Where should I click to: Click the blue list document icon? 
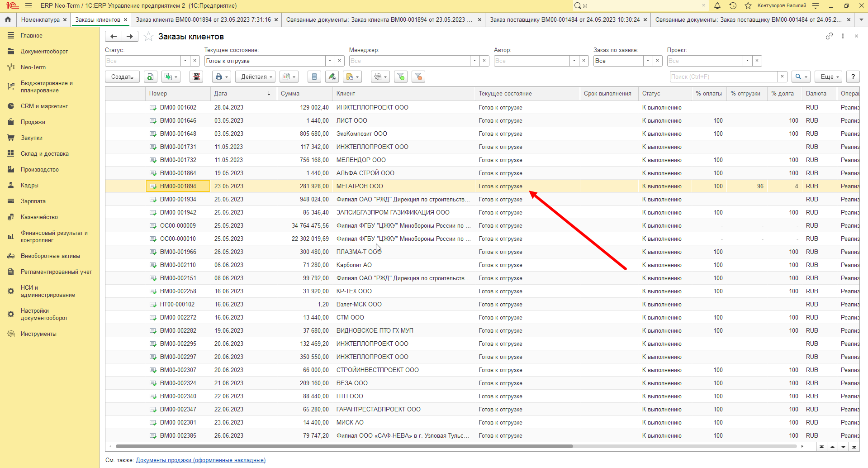coord(314,77)
